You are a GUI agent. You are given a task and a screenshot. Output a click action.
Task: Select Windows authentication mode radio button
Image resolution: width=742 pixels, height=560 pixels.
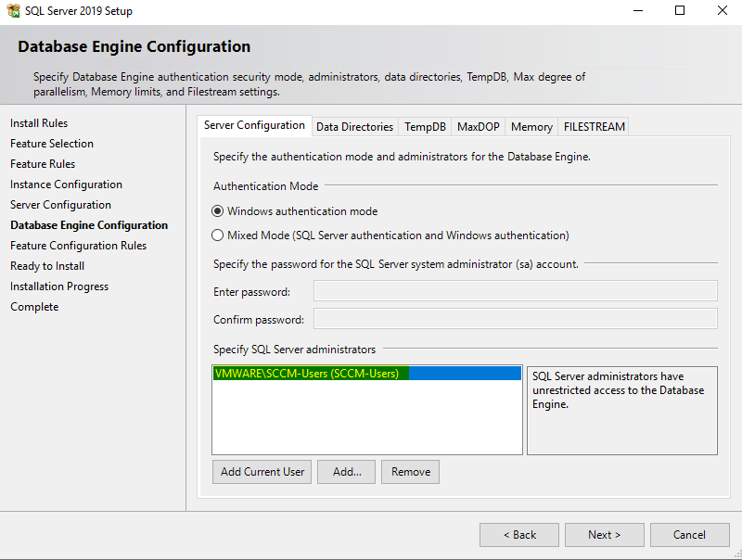click(x=218, y=211)
